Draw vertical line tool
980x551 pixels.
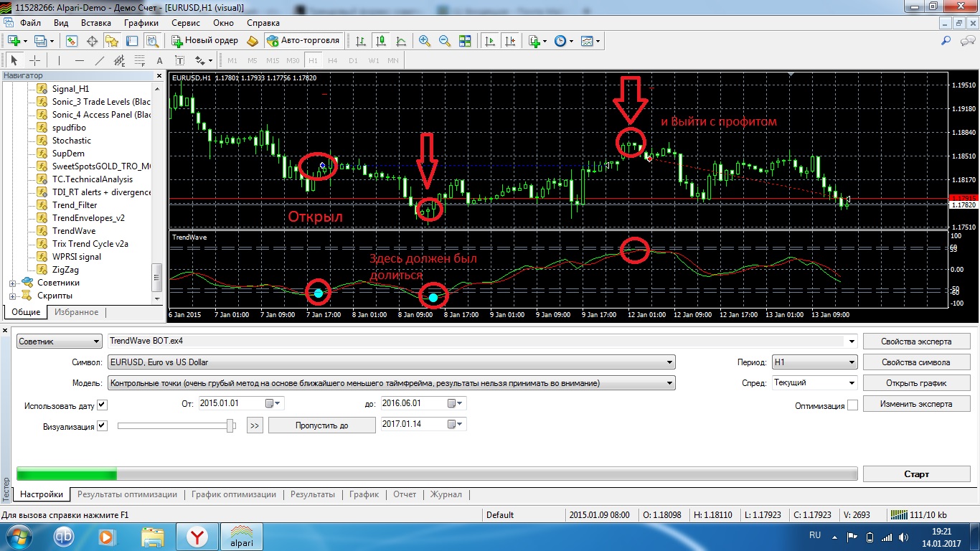(60, 61)
